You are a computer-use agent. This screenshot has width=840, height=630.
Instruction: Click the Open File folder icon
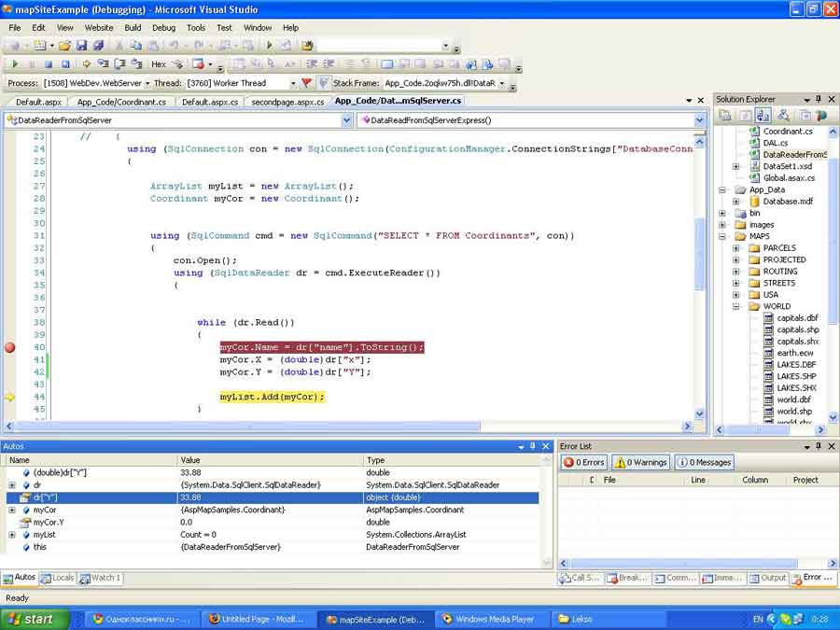64,46
